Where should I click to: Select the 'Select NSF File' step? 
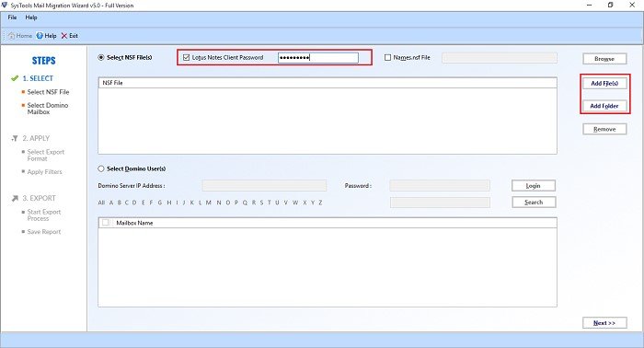coord(48,92)
